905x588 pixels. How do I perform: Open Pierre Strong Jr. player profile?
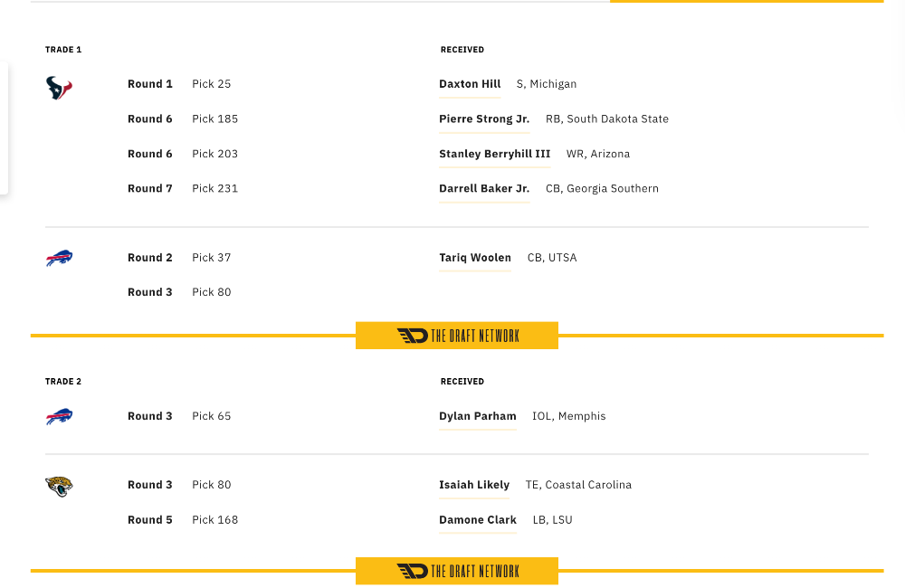click(x=484, y=119)
